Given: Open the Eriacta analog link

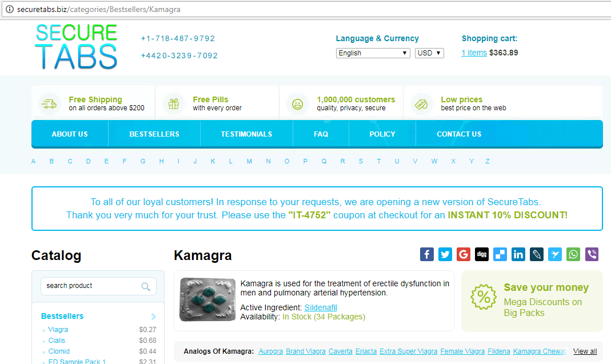Looking at the screenshot, I should click(x=366, y=351).
